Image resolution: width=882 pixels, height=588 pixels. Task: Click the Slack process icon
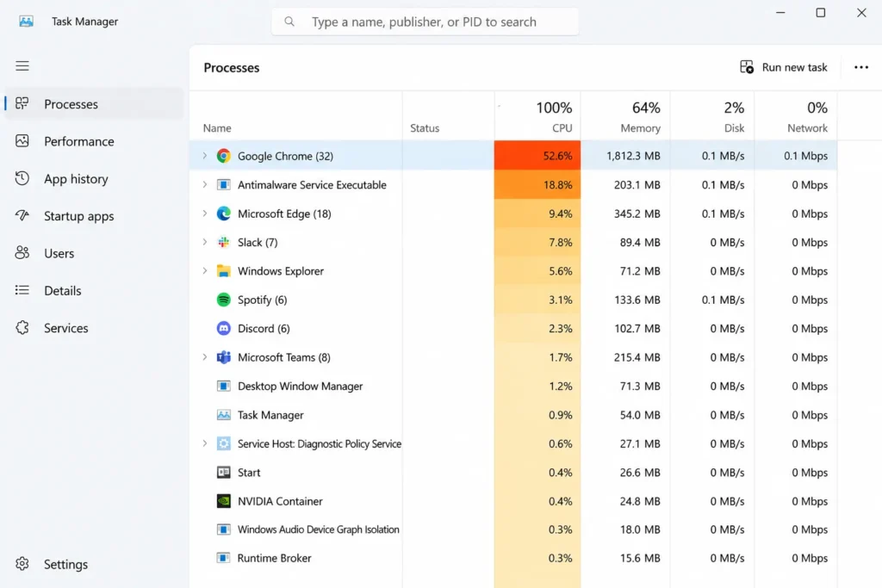pyautogui.click(x=223, y=242)
